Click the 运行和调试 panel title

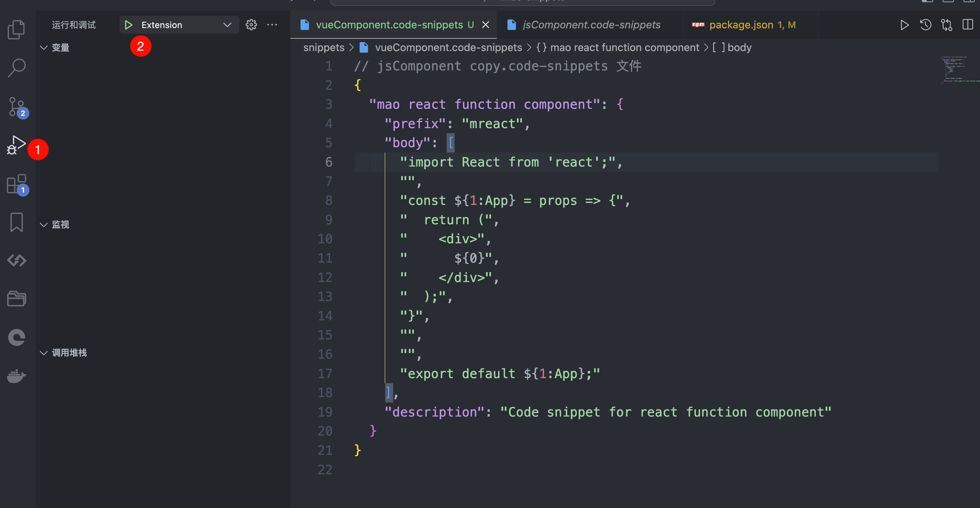(74, 25)
